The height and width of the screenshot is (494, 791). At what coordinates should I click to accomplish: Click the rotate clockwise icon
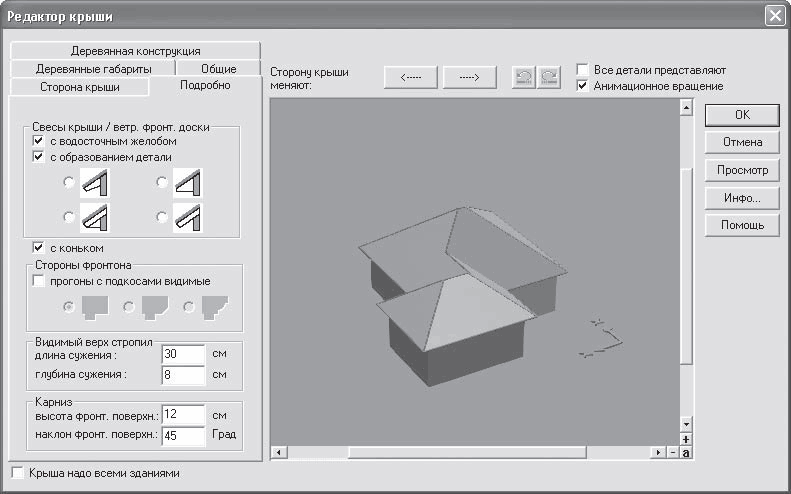coord(549,78)
